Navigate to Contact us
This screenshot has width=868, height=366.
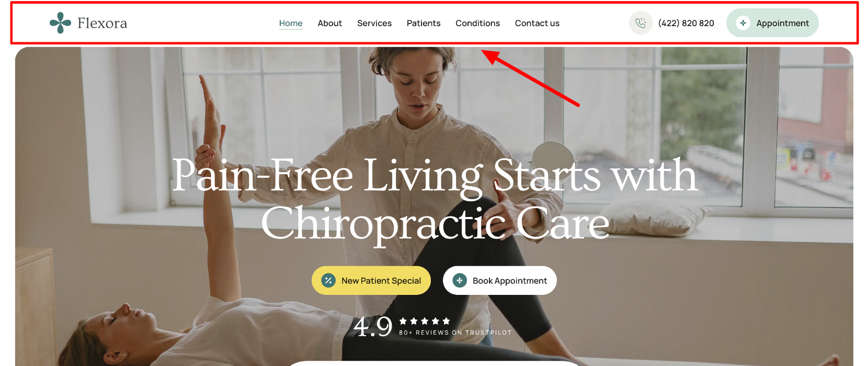tap(537, 23)
